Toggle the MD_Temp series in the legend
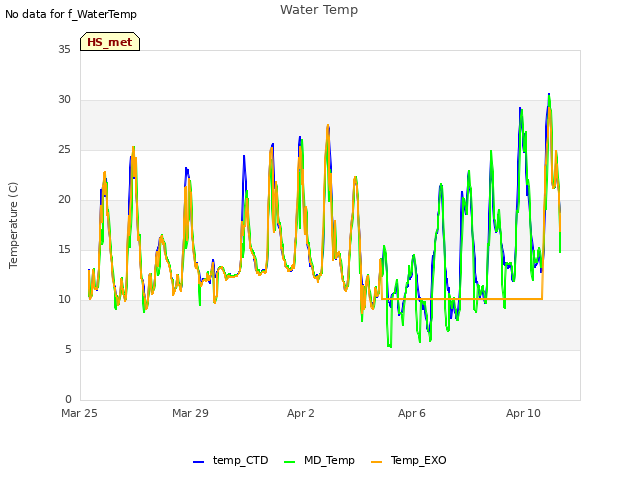 (319, 460)
